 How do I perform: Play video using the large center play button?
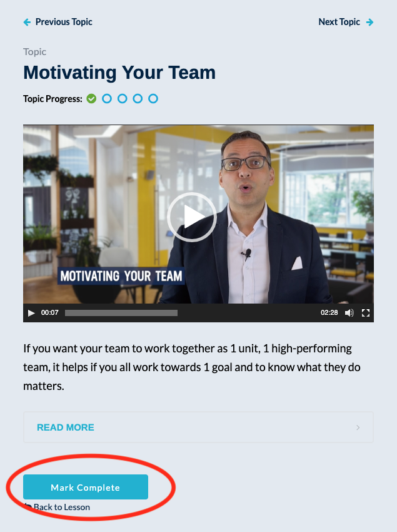tap(192, 217)
